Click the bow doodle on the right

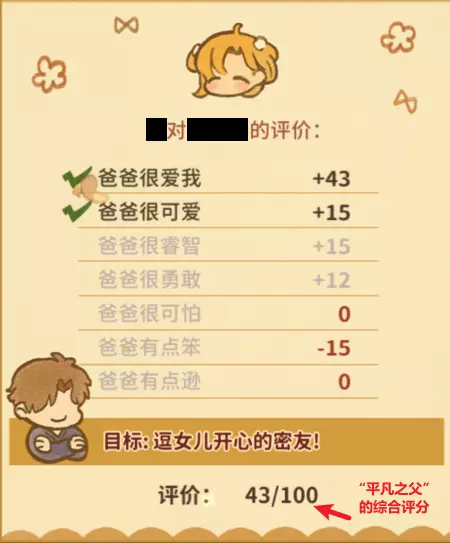(x=405, y=101)
